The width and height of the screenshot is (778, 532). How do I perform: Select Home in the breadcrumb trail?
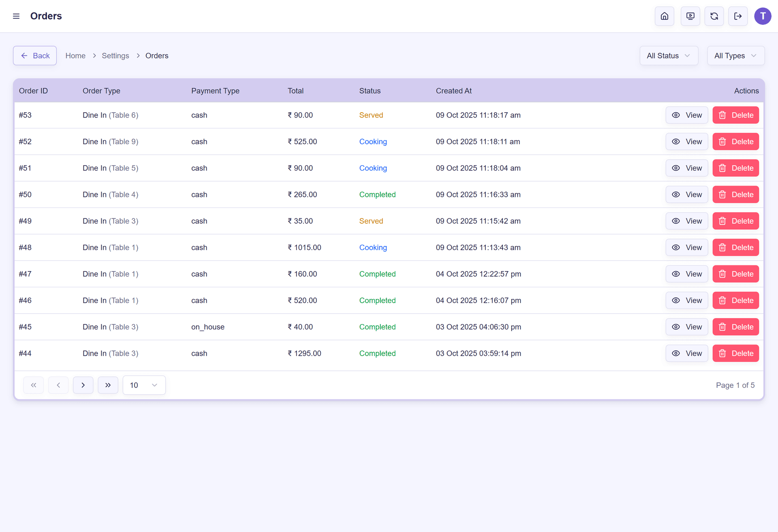pyautogui.click(x=75, y=56)
